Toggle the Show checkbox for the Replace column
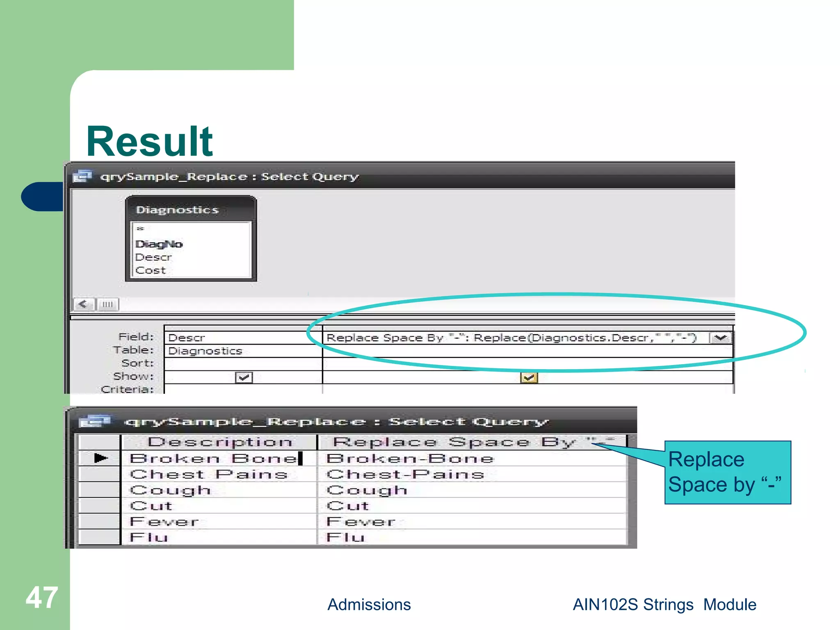The width and height of the screenshot is (840, 630). click(x=529, y=377)
